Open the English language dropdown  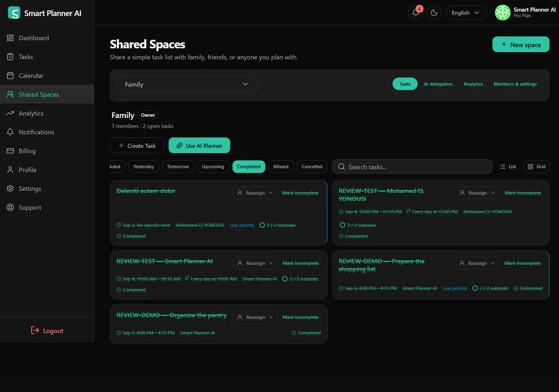[466, 13]
